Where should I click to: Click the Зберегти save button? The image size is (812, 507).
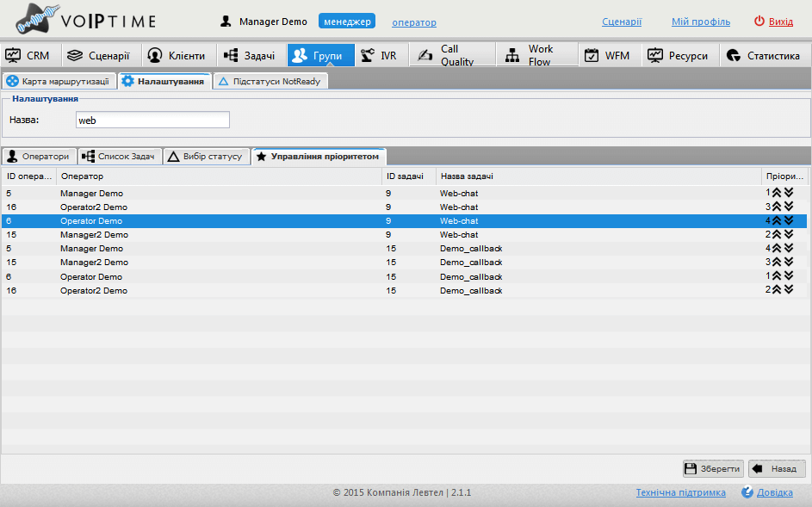click(713, 468)
